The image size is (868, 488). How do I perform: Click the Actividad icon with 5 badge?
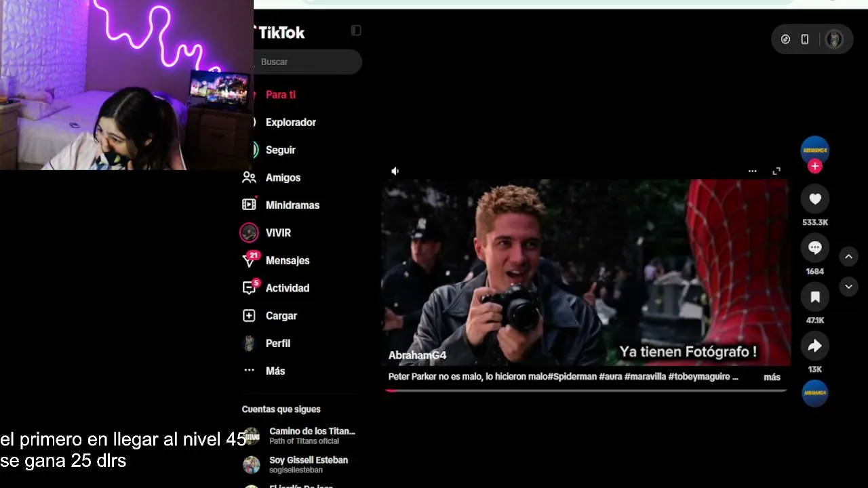[250, 287]
